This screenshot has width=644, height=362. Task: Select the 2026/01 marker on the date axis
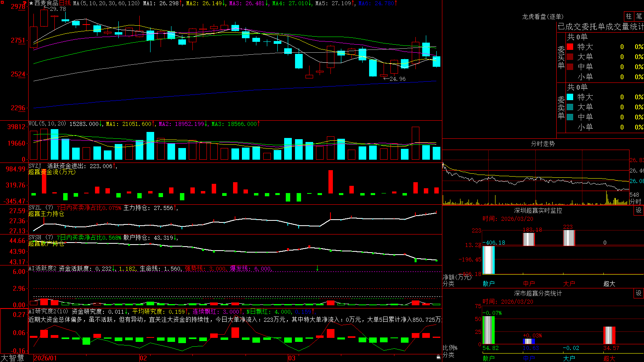click(45, 358)
